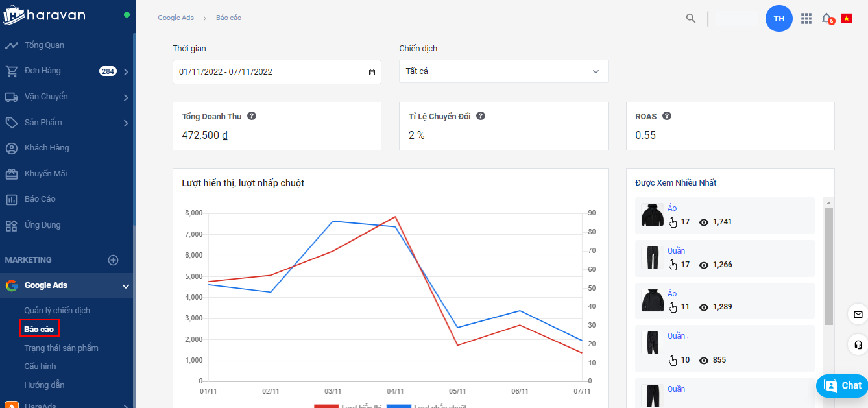The width and height of the screenshot is (868, 408).
Task: Open the notifications bell
Action: tap(826, 18)
